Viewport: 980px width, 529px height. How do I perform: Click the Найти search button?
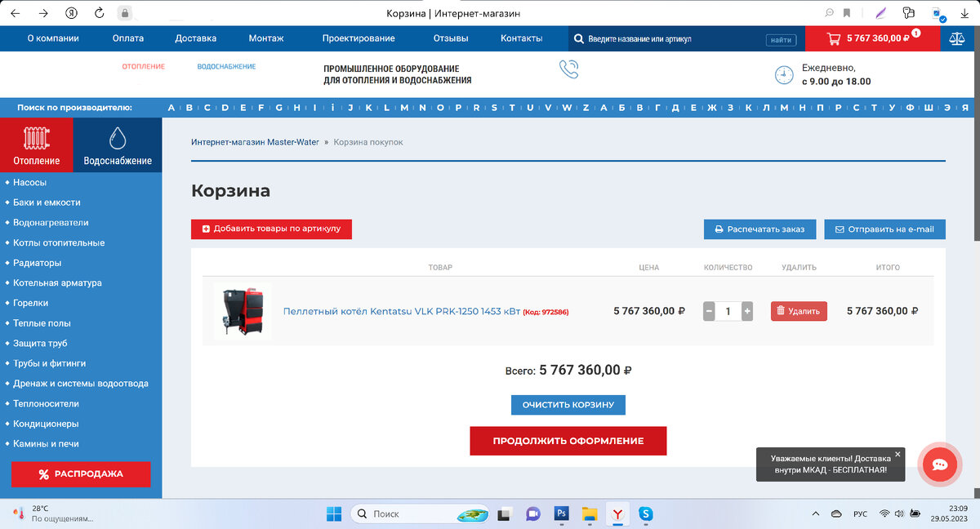click(781, 39)
